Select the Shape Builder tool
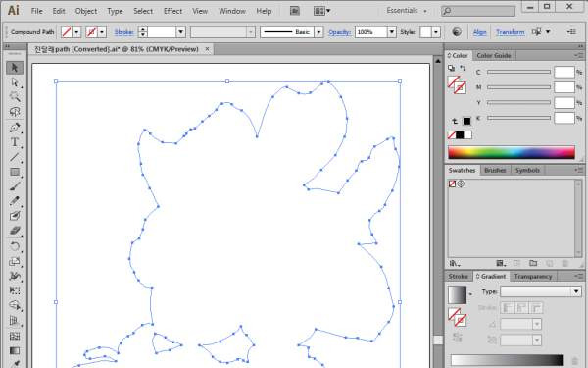The image size is (588, 368). [x=15, y=305]
